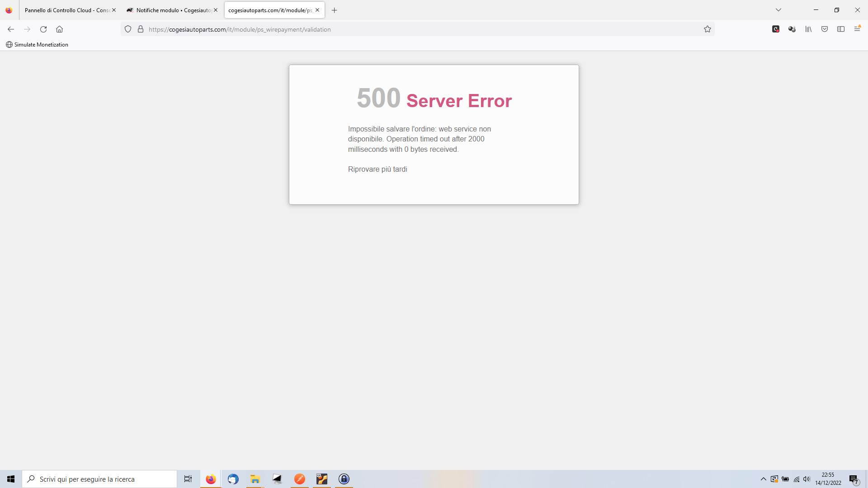Click the Simulate Monetization bookmark
The height and width of the screenshot is (488, 868).
[x=37, y=45]
